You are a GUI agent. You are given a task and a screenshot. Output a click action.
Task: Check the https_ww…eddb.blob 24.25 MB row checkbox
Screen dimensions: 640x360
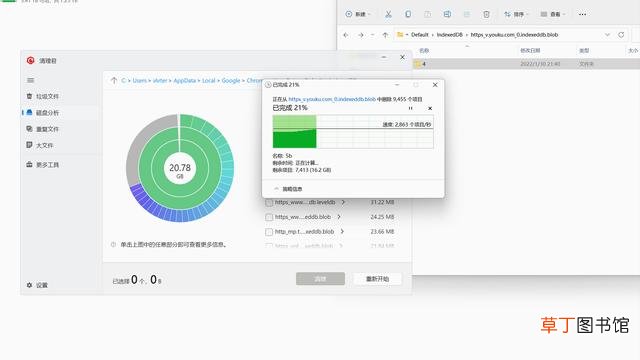269,218
